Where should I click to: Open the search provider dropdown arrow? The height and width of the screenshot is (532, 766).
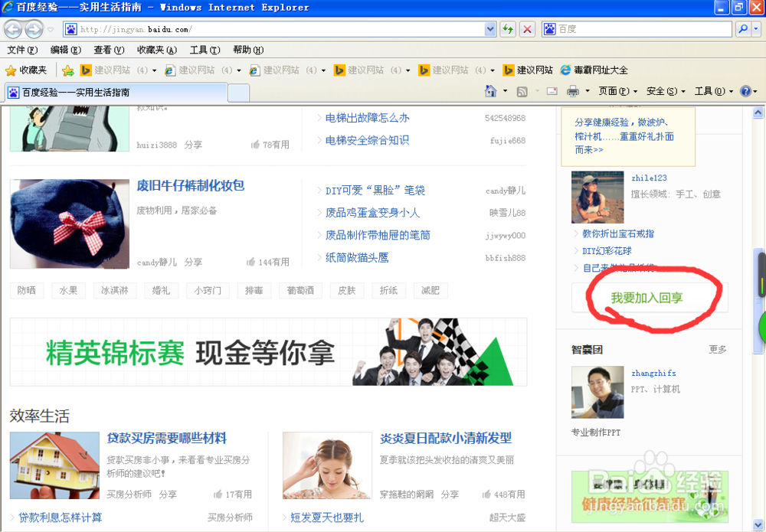tap(756, 29)
